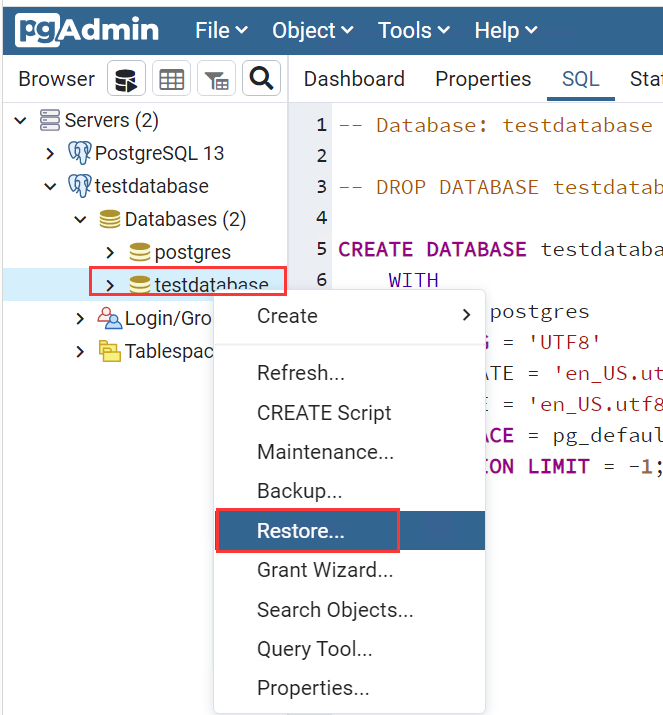Click the View Data table icon
Image resolution: width=663 pixels, height=715 pixels.
pyautogui.click(x=172, y=80)
